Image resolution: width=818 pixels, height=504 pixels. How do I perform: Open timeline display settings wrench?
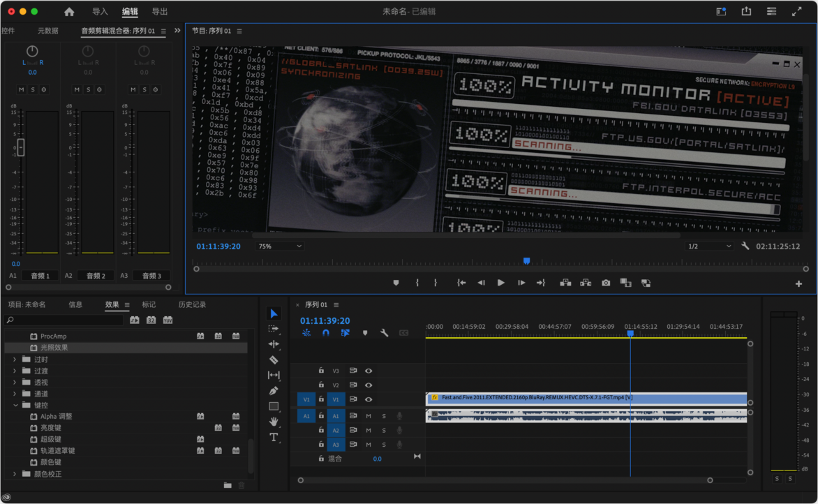pyautogui.click(x=385, y=333)
